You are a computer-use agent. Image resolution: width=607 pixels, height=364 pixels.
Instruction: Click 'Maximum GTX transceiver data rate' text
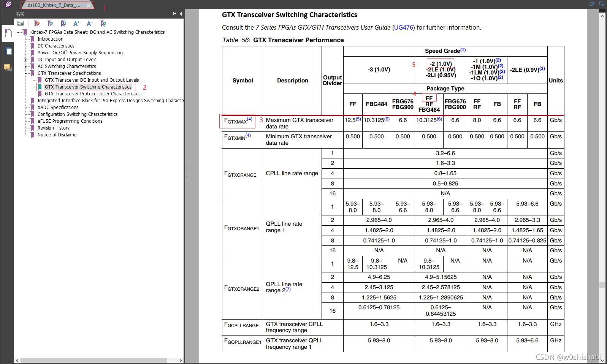pos(300,123)
